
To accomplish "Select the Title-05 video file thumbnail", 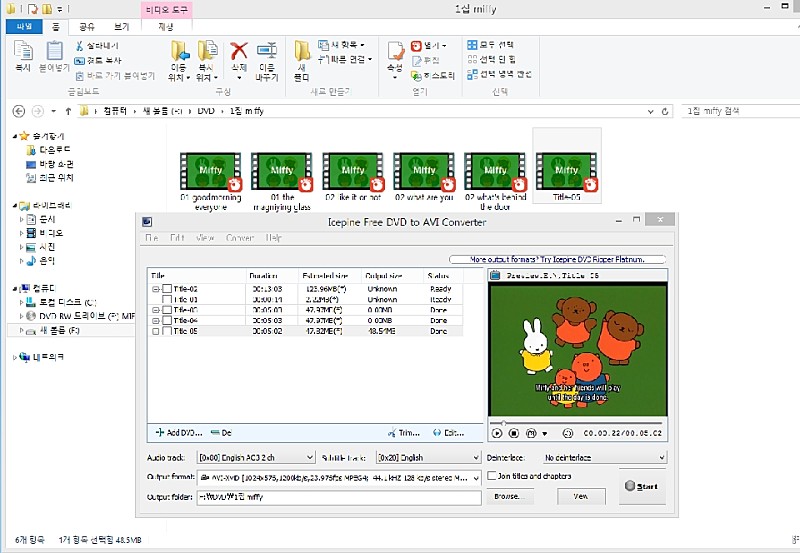I will [x=566, y=172].
